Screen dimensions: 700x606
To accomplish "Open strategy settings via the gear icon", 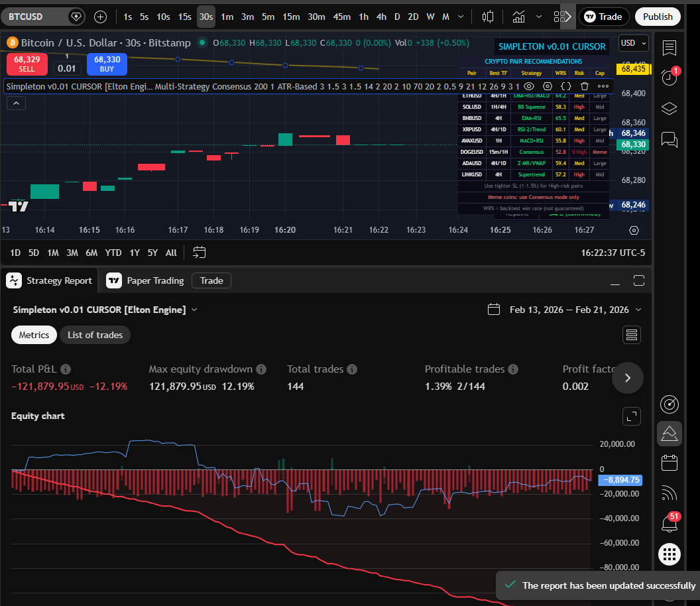I will (547, 86).
